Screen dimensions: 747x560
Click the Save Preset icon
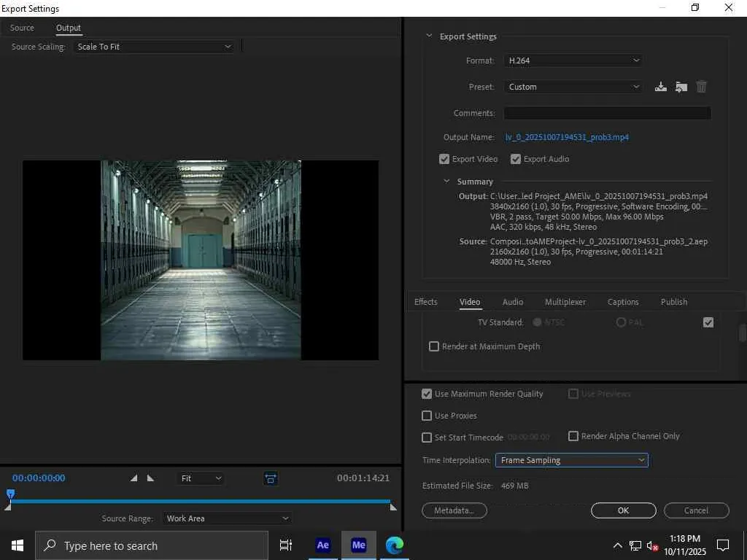(x=660, y=87)
